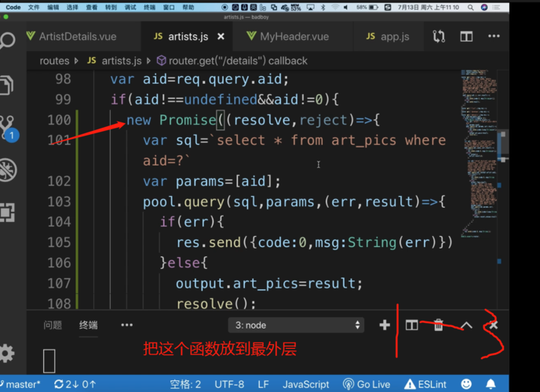The width and height of the screenshot is (540, 392).
Task: Open the router.get("/details") callback breadcrumb
Action: click(x=232, y=61)
